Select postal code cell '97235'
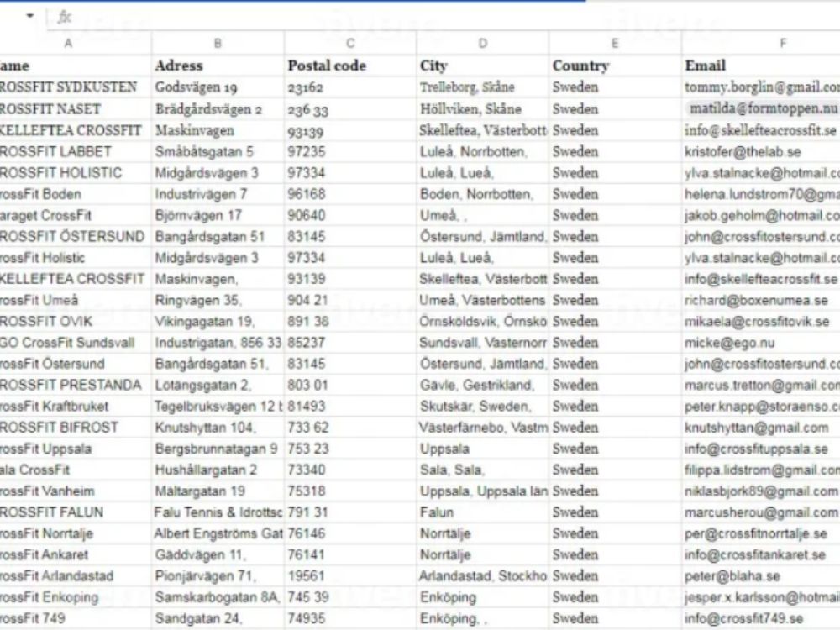 click(x=350, y=151)
